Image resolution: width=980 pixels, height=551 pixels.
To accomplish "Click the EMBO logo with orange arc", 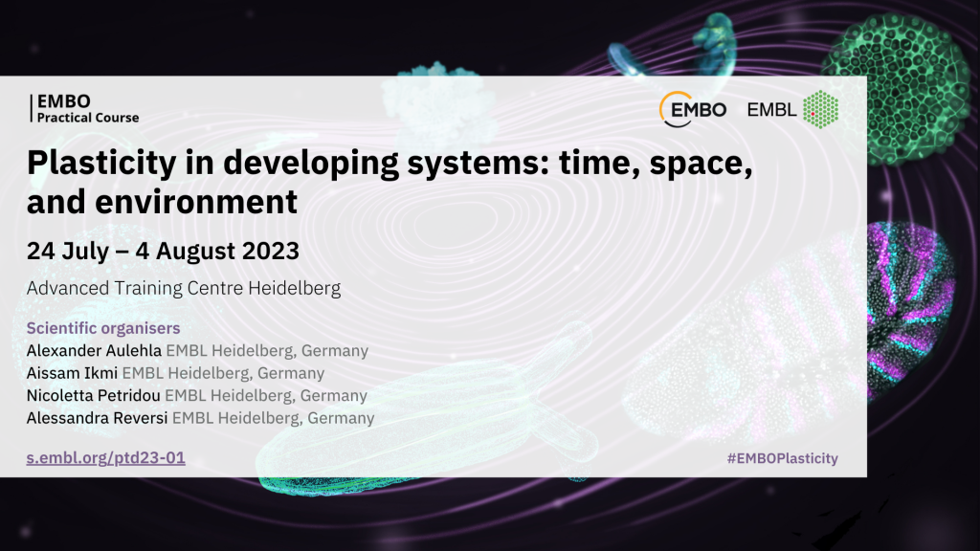I will [693, 109].
